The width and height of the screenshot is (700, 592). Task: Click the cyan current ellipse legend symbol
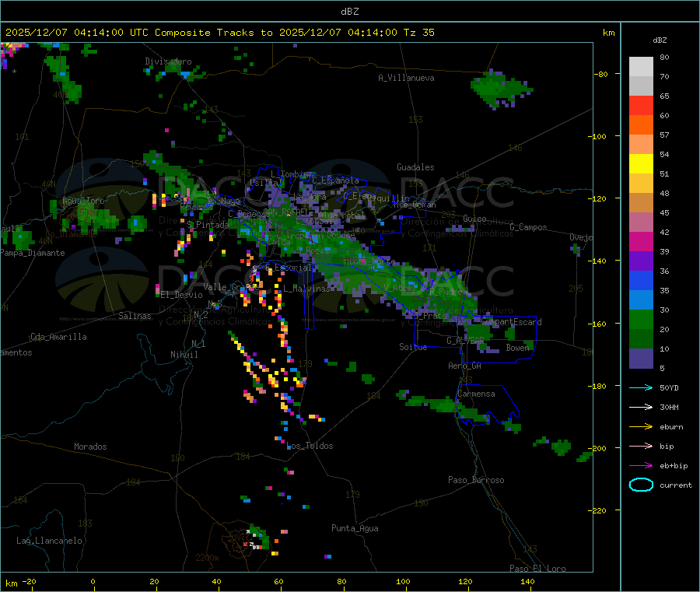pos(641,485)
